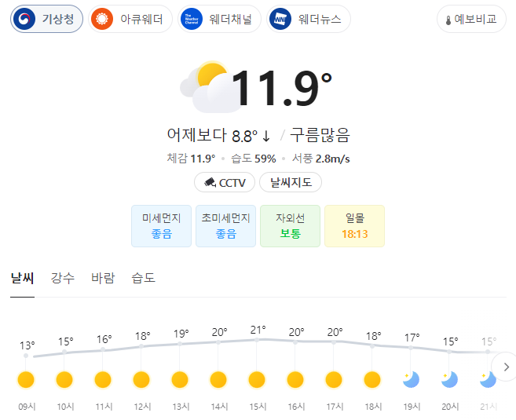Switch provider to 웨더채널

pyautogui.click(x=219, y=19)
